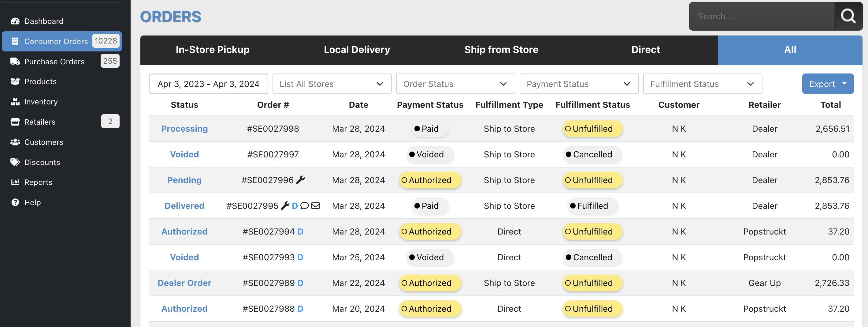This screenshot has width=868, height=327.
Task: Click the blue D marker on #SE0027995
Action: pos(295,206)
